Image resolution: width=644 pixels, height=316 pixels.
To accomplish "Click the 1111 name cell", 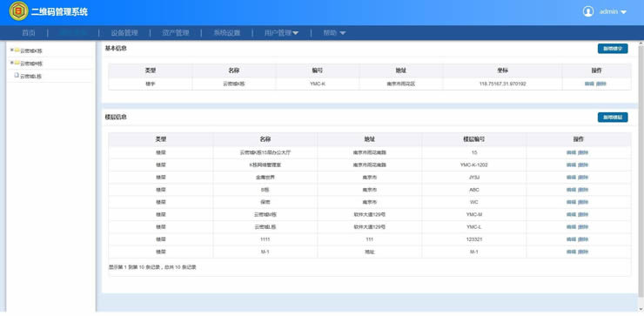I will (265, 239).
